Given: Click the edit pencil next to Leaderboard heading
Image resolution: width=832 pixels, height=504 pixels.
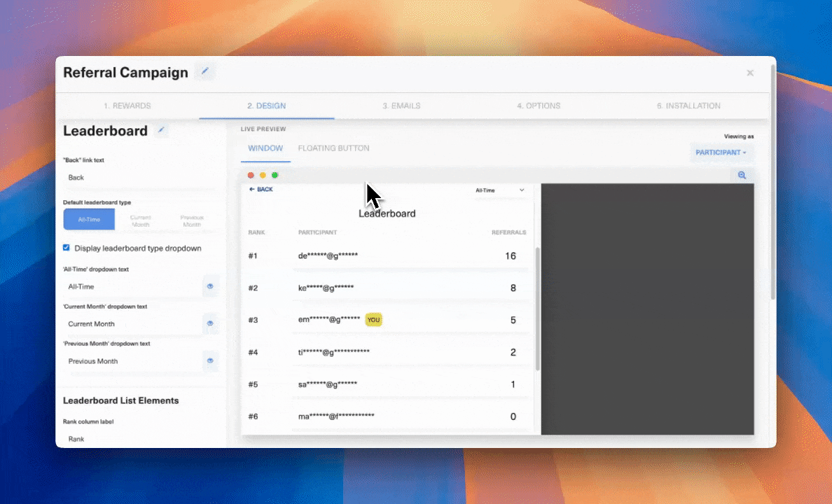Looking at the screenshot, I should (161, 130).
